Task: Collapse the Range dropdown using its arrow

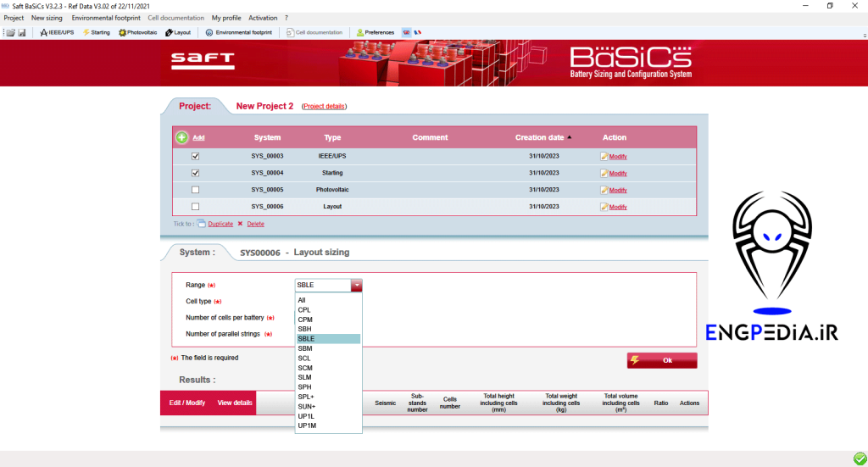Action: [x=357, y=286]
